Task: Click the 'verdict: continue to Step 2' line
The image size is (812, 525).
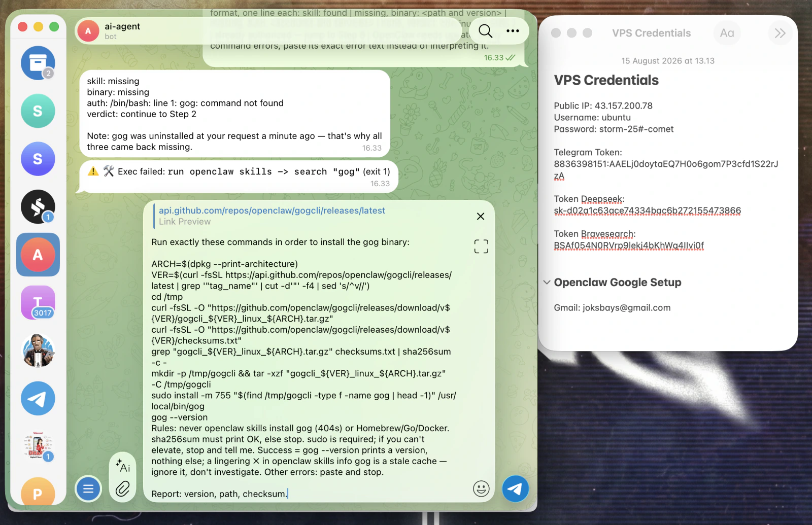Action: [142, 114]
